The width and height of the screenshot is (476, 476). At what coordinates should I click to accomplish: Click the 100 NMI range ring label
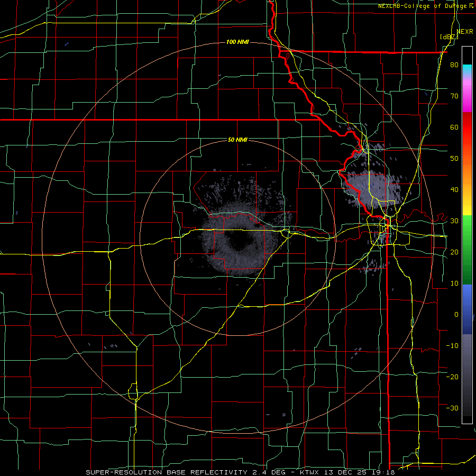coord(237,42)
